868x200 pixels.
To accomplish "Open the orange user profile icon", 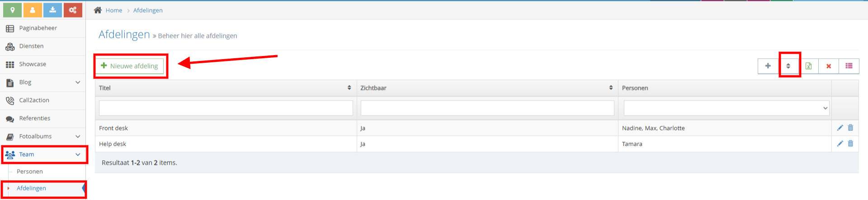I will tap(33, 10).
